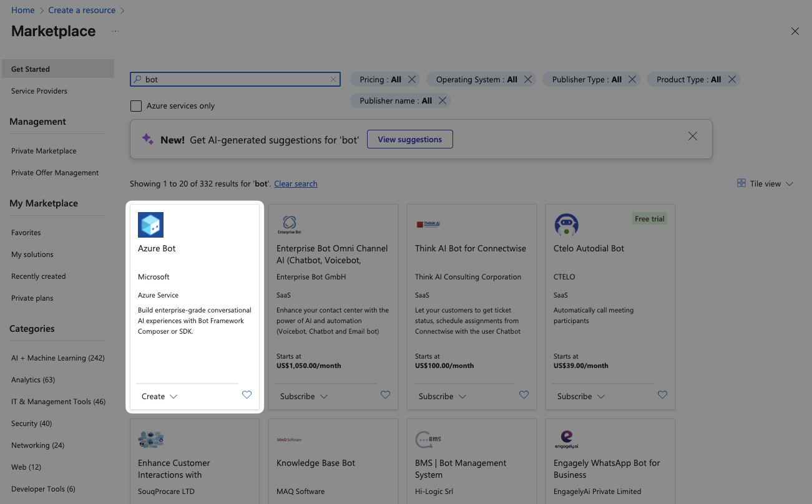Screen dimensions: 812x504
Task: Filter by Analytics category
Action: (x=33, y=379)
